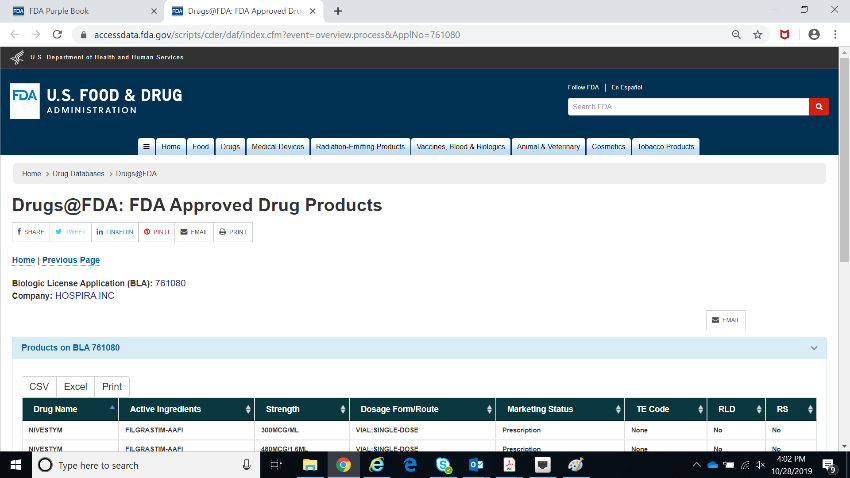Click En Español link
The image size is (850, 478).
(x=627, y=87)
